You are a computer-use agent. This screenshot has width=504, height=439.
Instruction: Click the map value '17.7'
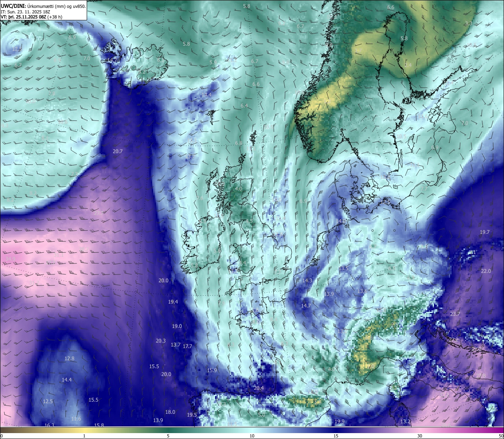click(x=187, y=346)
